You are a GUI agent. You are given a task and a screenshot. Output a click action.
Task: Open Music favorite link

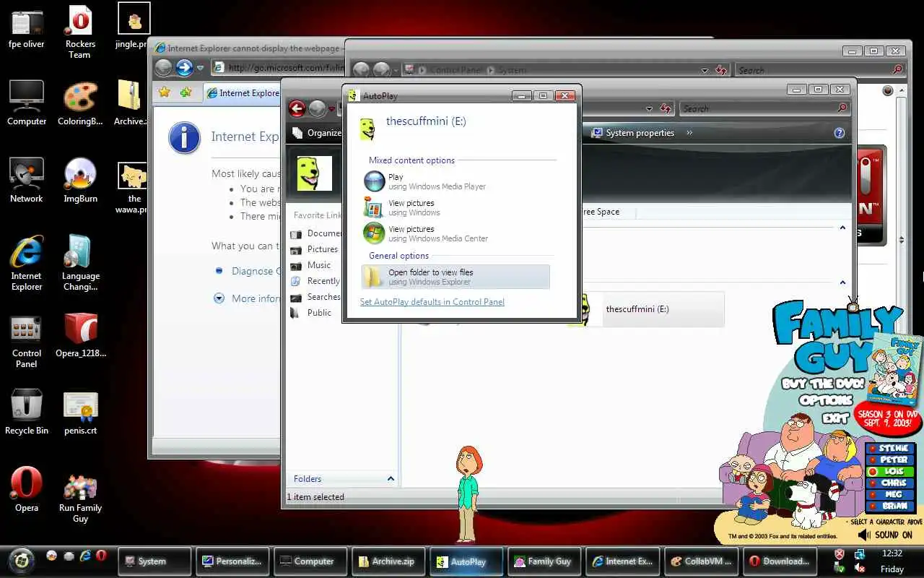(310, 265)
